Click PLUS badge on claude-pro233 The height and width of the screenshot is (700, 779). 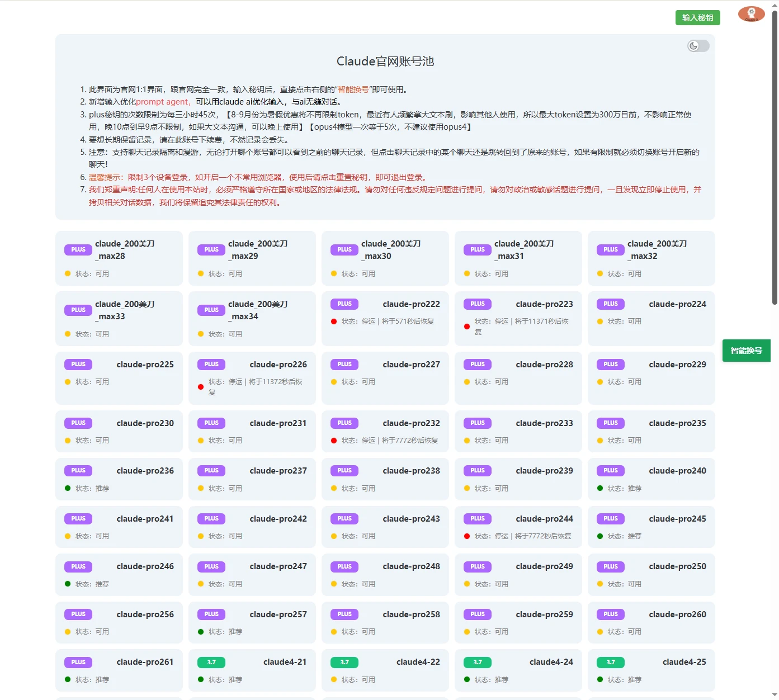(478, 423)
